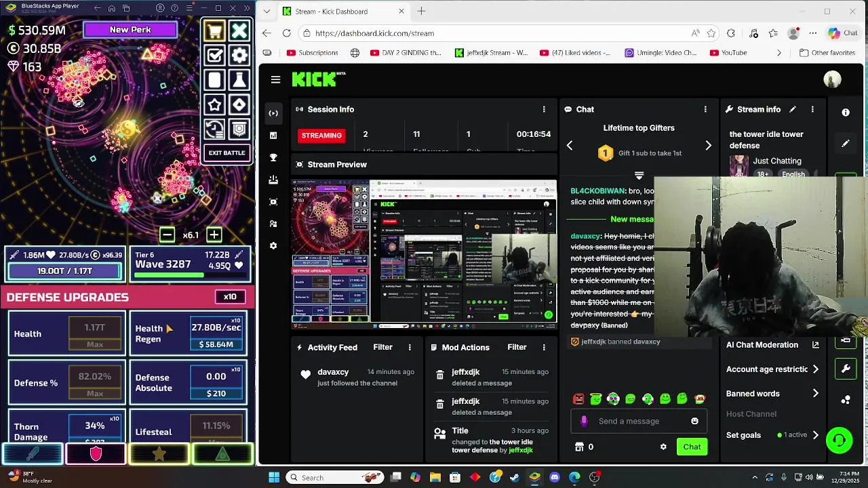This screenshot has height=488, width=868.
Task: Open the green triangle ultimate upgrades tab
Action: [222, 454]
